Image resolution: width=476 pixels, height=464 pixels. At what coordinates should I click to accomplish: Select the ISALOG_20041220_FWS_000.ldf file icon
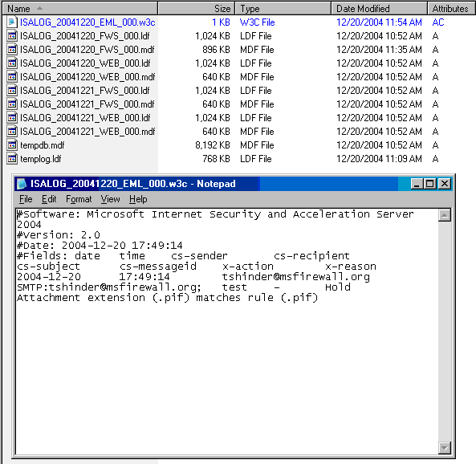pyautogui.click(x=12, y=36)
